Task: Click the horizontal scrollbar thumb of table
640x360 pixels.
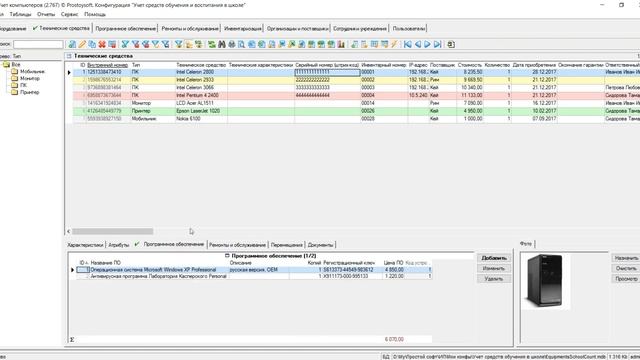Action: pos(113,231)
